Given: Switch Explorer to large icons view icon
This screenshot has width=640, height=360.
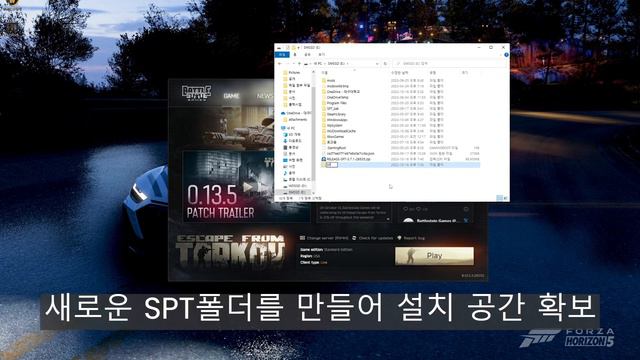Looking at the screenshot, I should (505, 198).
